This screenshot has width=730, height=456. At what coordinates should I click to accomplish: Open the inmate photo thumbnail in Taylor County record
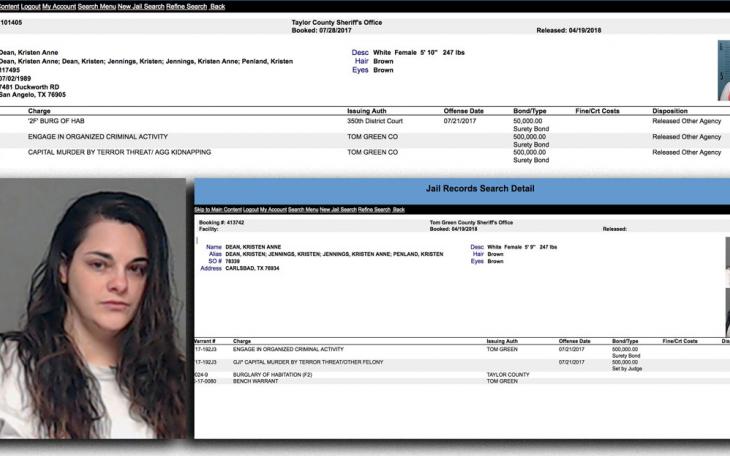723,70
